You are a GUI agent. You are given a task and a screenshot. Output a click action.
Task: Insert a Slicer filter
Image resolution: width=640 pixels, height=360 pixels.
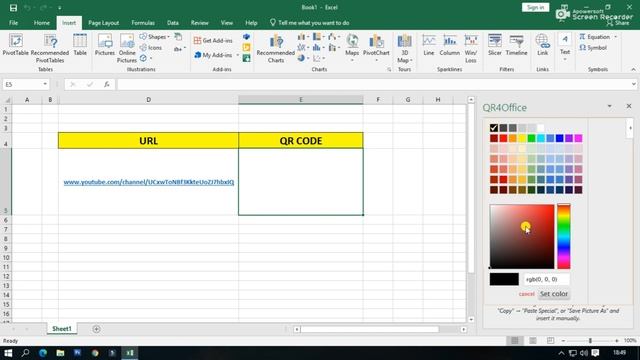pos(495,45)
